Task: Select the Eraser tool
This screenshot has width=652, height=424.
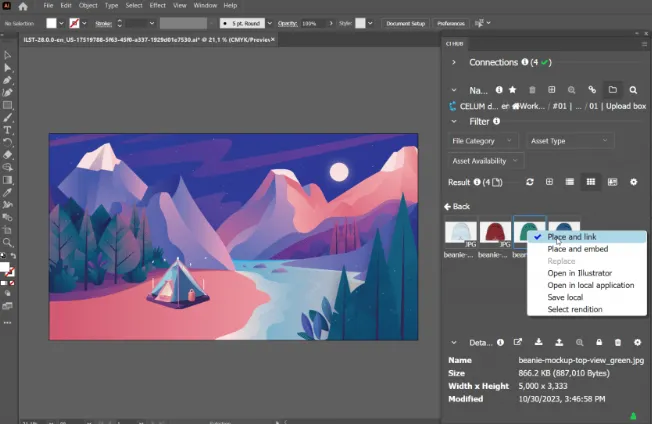Action: click(7, 155)
